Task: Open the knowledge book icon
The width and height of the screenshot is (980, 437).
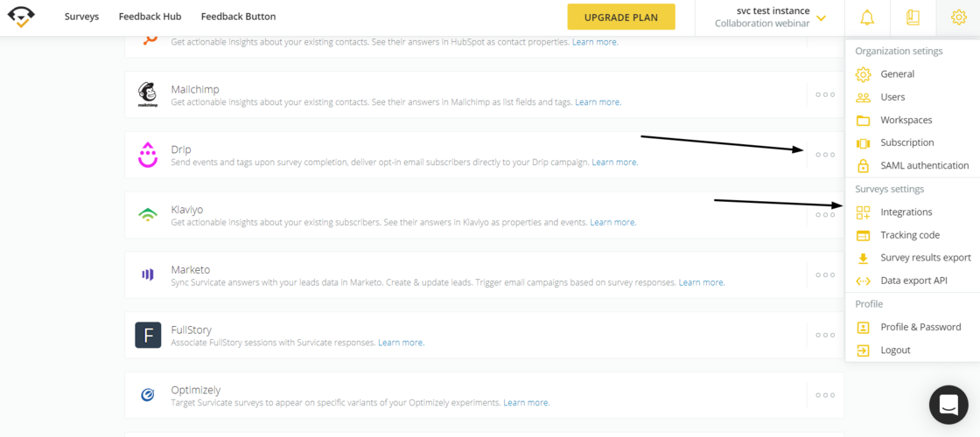Action: (x=913, y=17)
